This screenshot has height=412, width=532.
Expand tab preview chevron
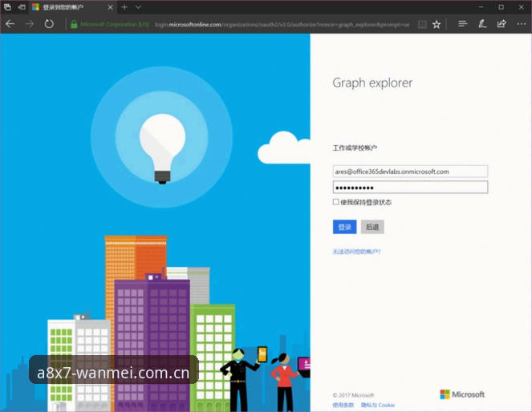(x=138, y=7)
